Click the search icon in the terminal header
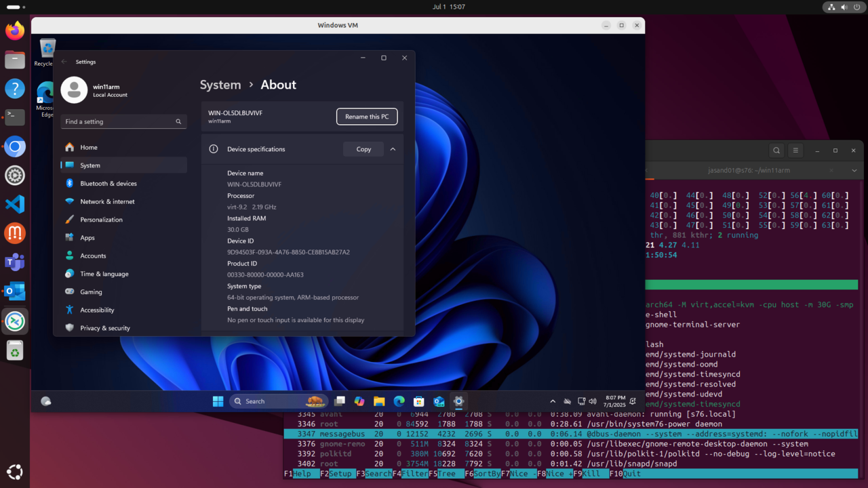 pos(776,150)
